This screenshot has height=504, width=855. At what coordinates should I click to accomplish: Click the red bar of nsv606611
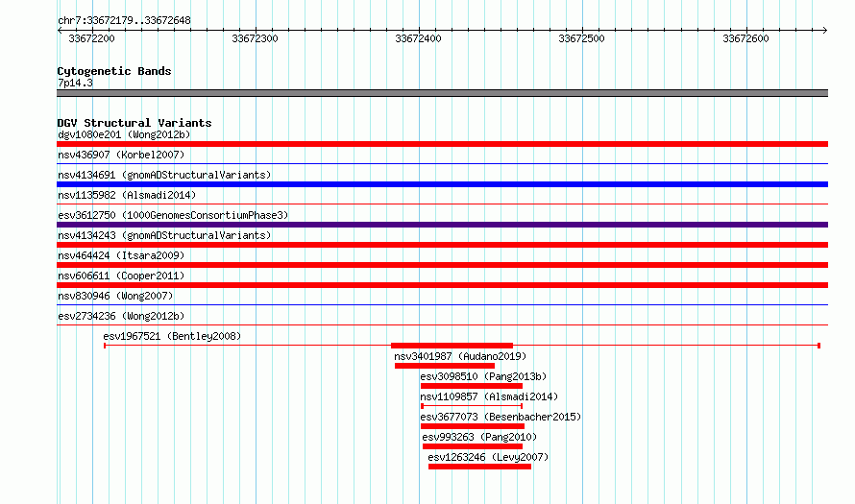442,285
